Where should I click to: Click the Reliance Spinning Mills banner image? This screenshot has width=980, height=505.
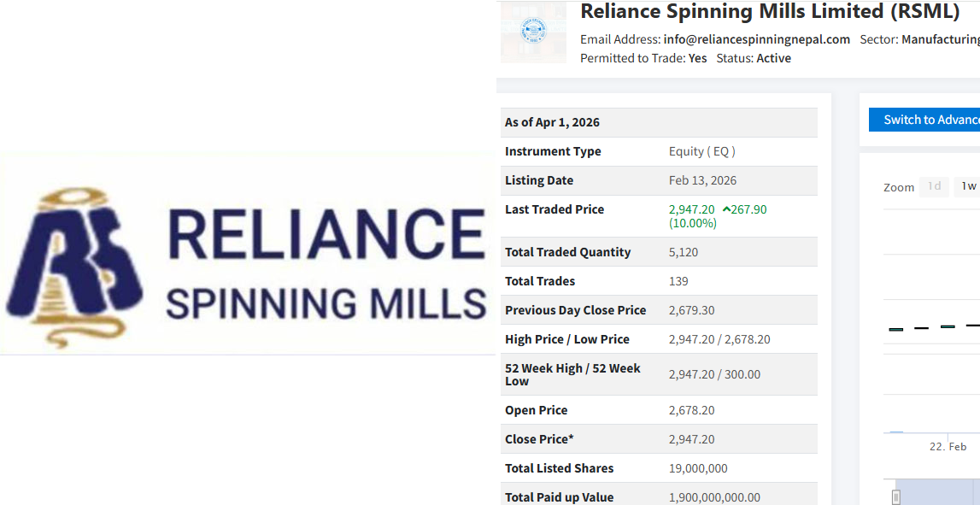pos(248,254)
